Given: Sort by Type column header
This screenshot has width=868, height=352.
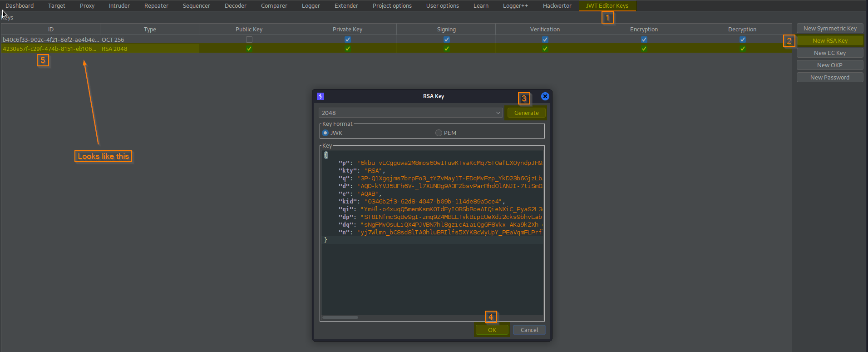Looking at the screenshot, I should tap(150, 29).
